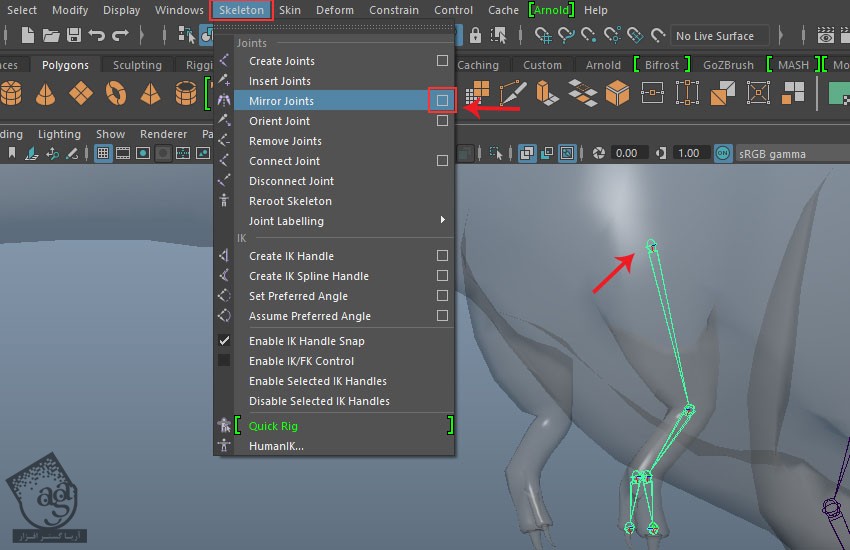Screen dimensions: 850x550
Task: Switch to the Sculpting shelf tab
Action: point(137,65)
